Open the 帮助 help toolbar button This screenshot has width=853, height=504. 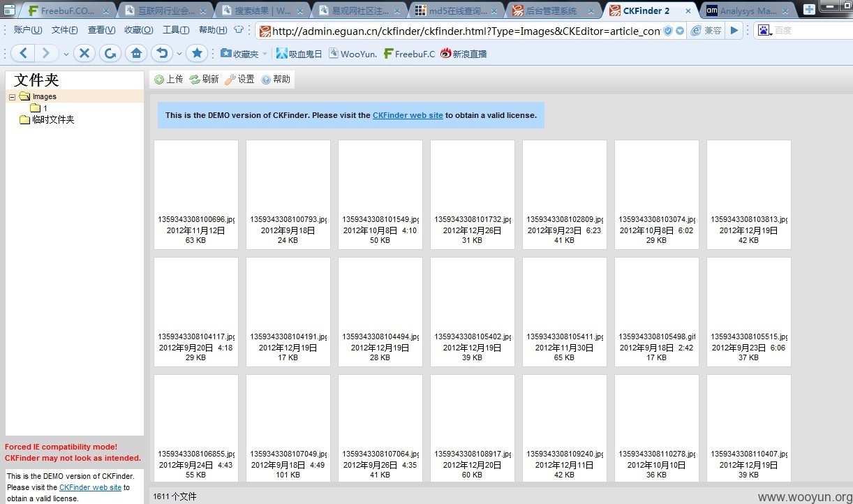pos(276,80)
